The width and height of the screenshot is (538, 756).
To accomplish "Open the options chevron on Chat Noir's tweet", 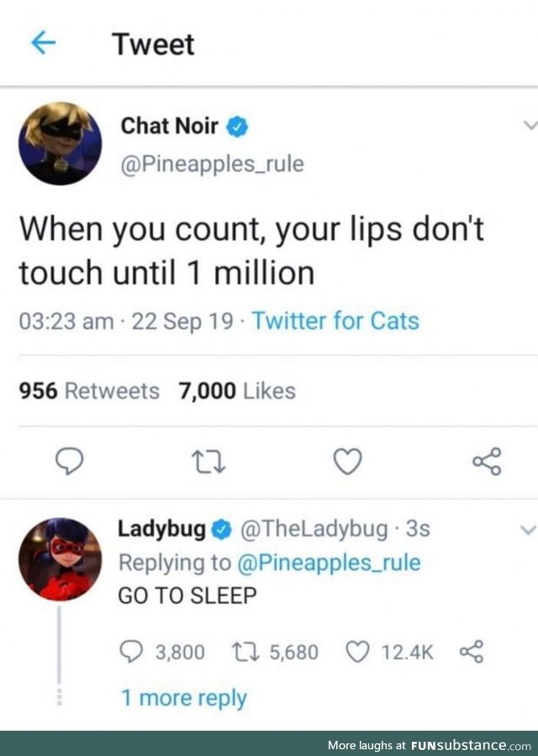I will pos(530,124).
